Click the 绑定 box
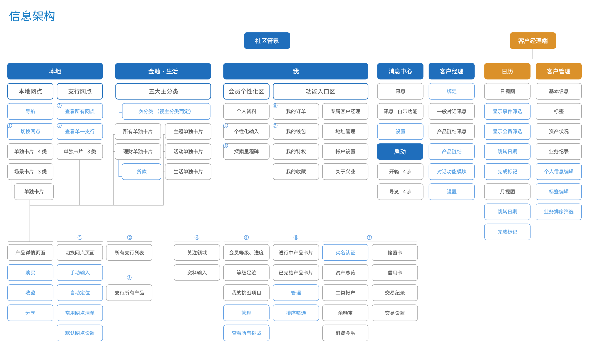Image resolution: width=589 pixels, height=364 pixels. [451, 91]
